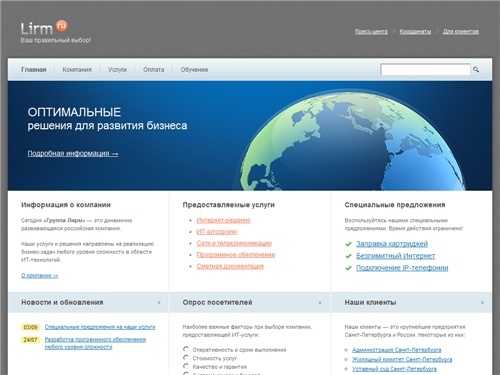
Task: Click the Специальные предложения heading
Action: point(395,205)
